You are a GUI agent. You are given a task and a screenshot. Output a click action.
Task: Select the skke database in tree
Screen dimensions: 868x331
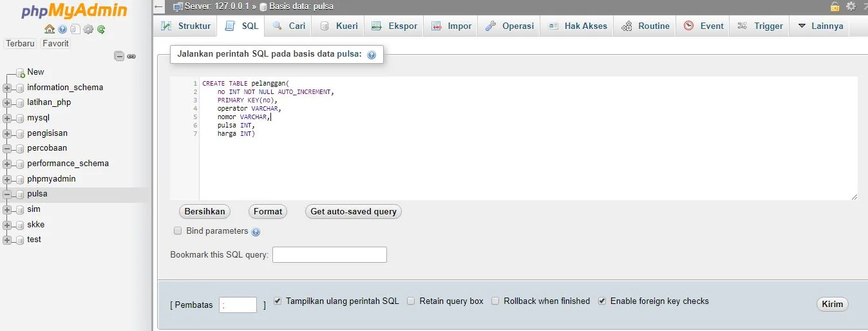(x=36, y=225)
